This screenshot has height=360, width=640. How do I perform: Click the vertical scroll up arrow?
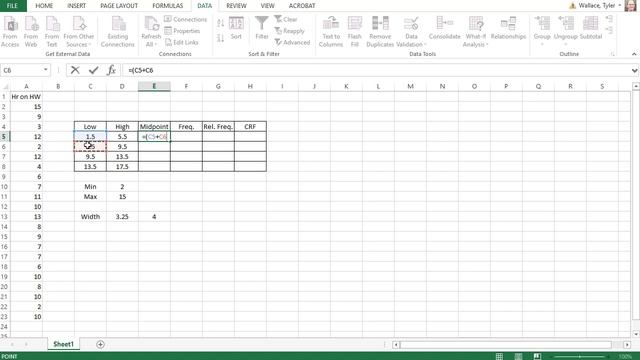point(636,86)
